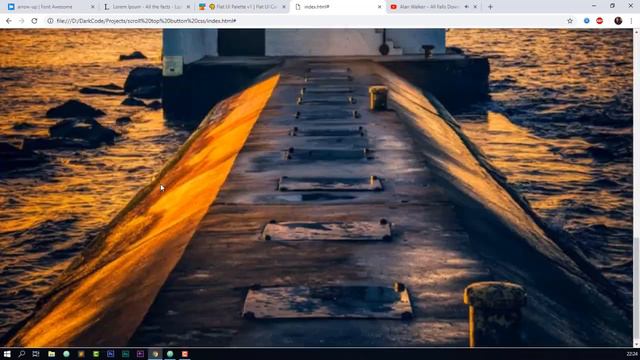Click the page vertical scrollbar thumb

tap(636, 288)
